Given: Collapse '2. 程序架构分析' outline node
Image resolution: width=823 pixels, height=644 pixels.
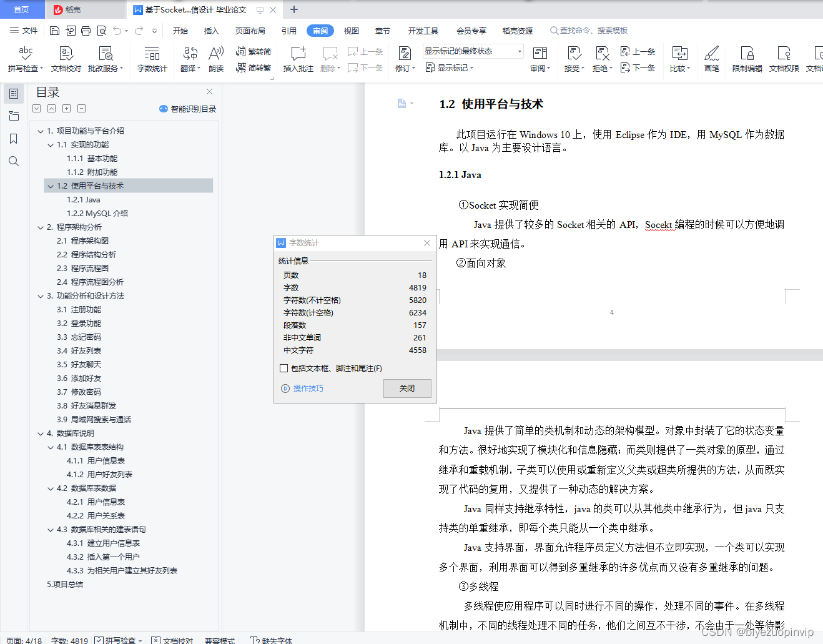Looking at the screenshot, I should tap(41, 227).
